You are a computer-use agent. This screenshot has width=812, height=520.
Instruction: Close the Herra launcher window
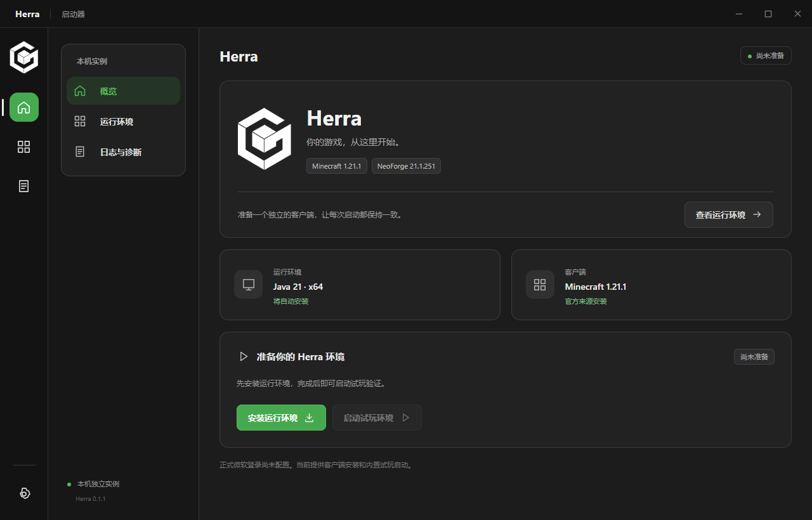[797, 14]
